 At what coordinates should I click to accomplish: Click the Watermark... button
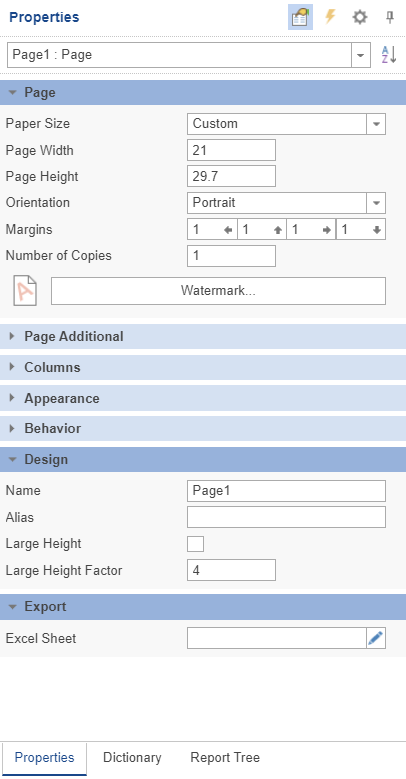click(218, 291)
